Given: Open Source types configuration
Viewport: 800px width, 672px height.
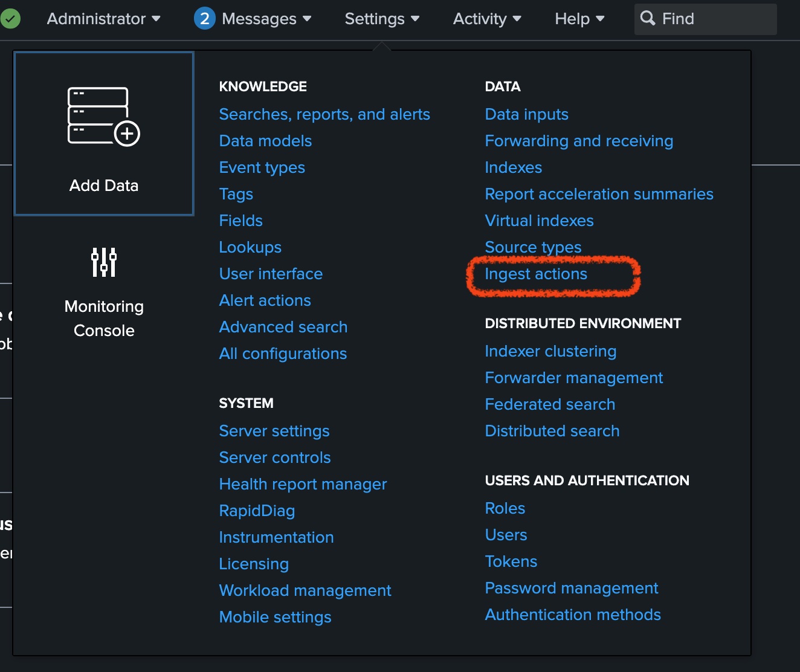Looking at the screenshot, I should point(533,248).
